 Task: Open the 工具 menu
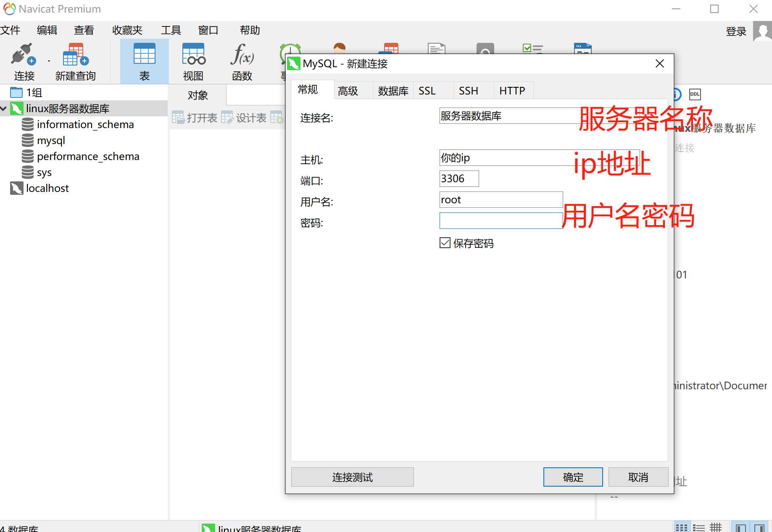171,30
